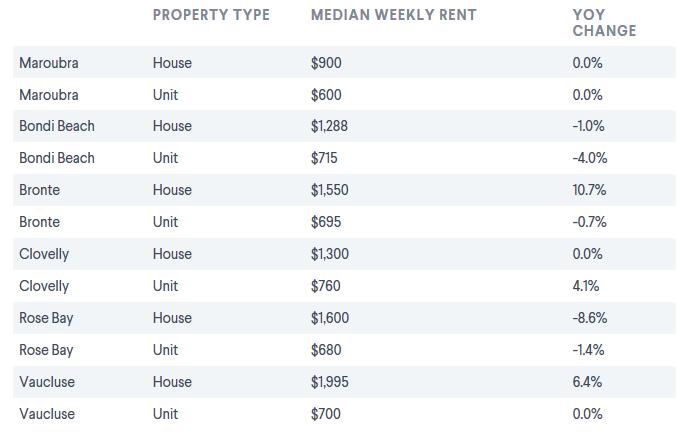Click the $700 Vaucluse Unit rent

(326, 414)
